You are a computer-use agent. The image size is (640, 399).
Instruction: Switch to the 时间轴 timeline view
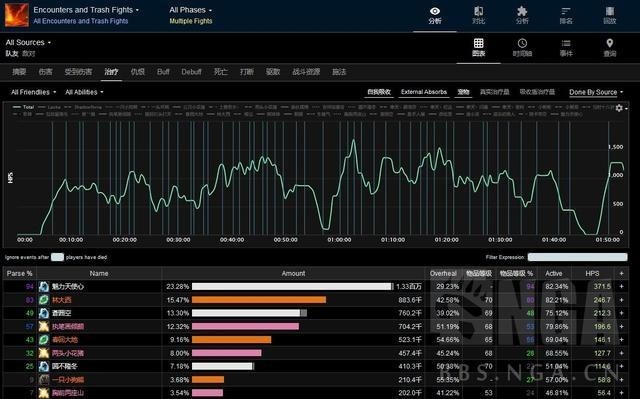[x=522, y=47]
